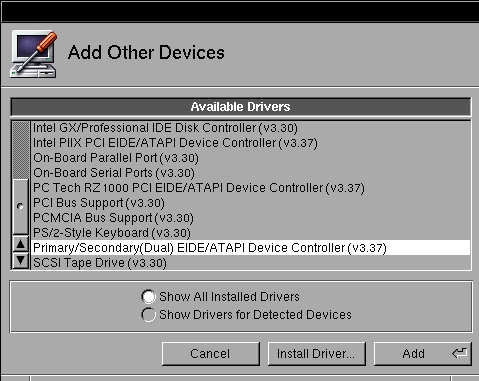479x381 pixels.
Task: Select PCMCIA Bus Support driver
Action: coord(251,218)
